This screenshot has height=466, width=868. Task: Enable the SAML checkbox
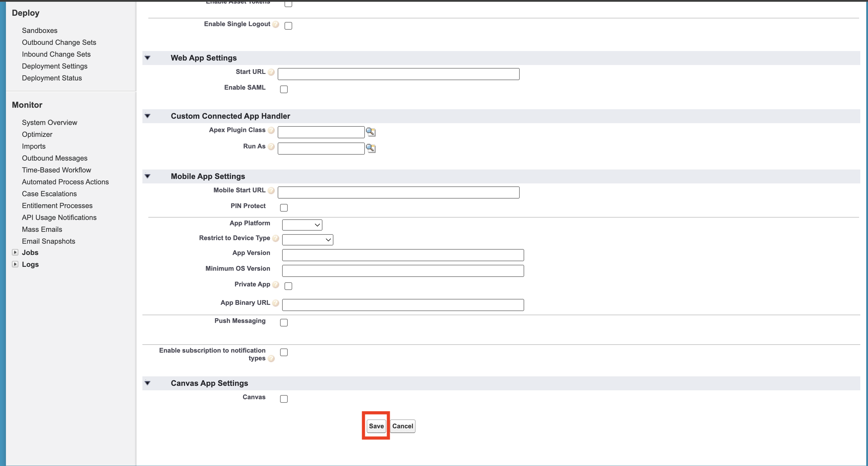coord(284,89)
